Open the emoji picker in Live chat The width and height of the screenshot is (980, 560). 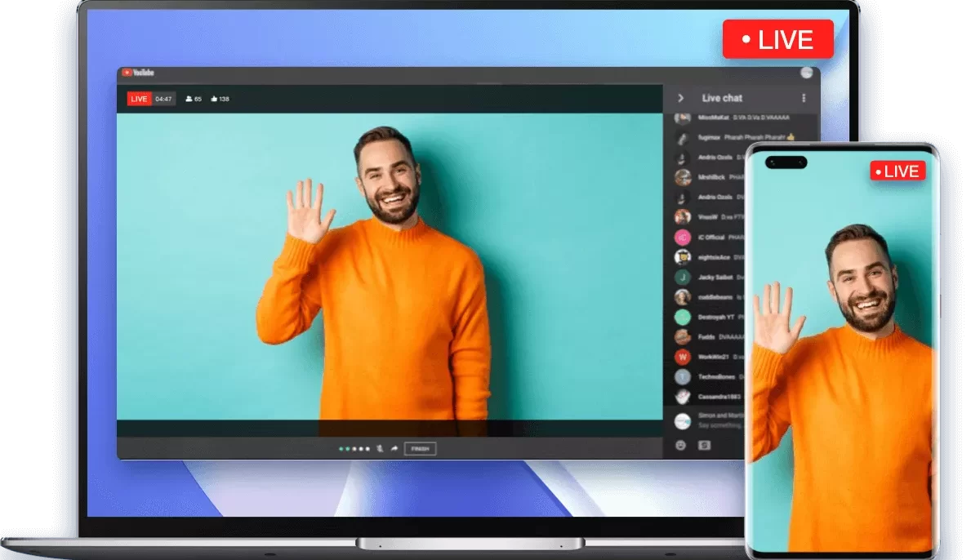click(681, 445)
